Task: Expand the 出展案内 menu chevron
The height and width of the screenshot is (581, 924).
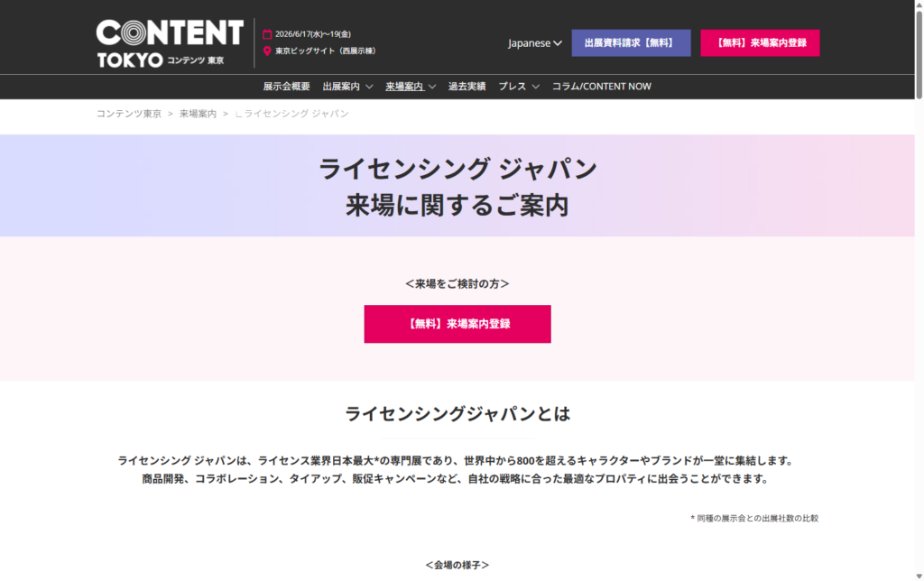Action: (369, 87)
